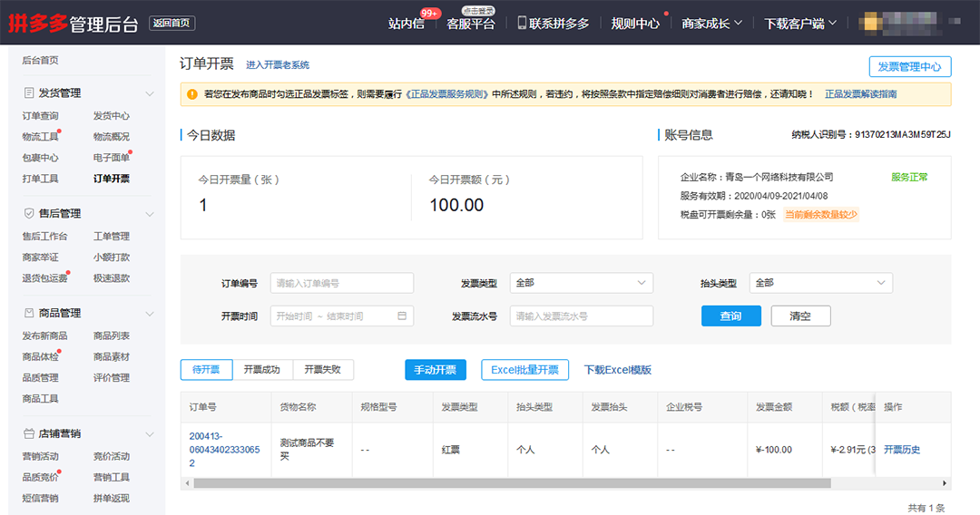Click 下载Excel模版 link
This screenshot has width=980, height=515.
coord(618,370)
